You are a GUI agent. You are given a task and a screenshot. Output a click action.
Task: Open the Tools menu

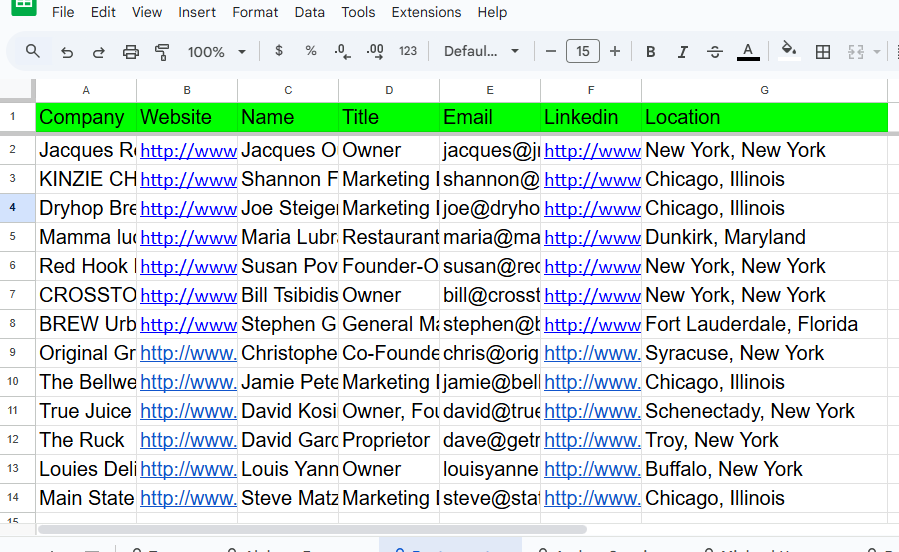coord(358,12)
